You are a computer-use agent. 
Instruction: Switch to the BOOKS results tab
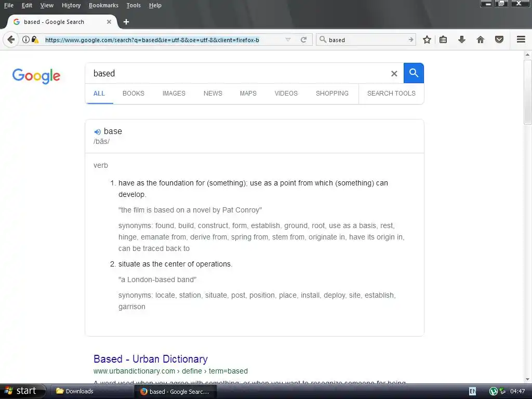(134, 94)
